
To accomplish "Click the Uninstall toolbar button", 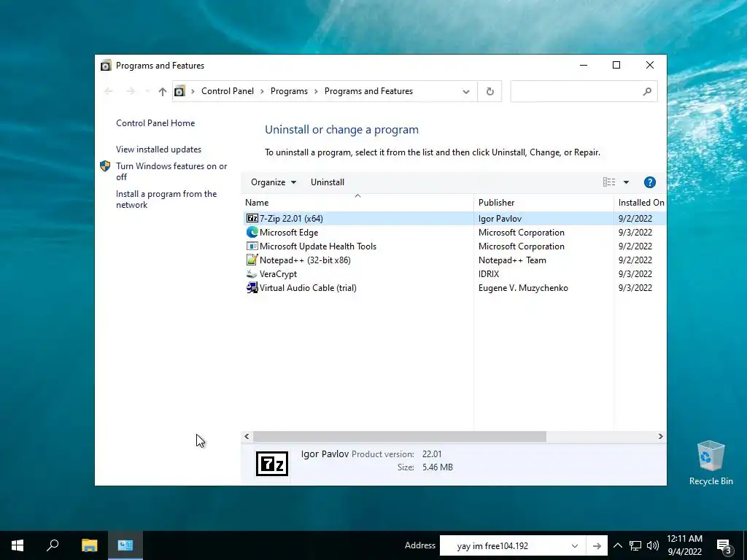I will [x=328, y=182].
